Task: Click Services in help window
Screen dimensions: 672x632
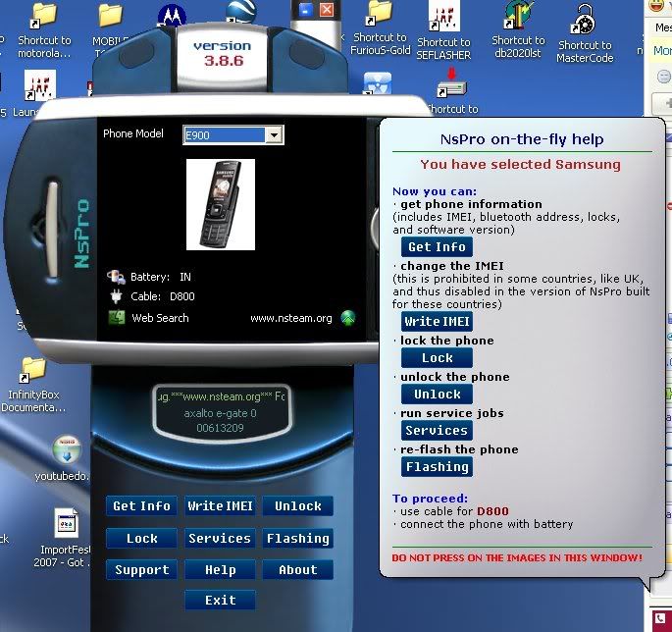Action: (x=438, y=430)
